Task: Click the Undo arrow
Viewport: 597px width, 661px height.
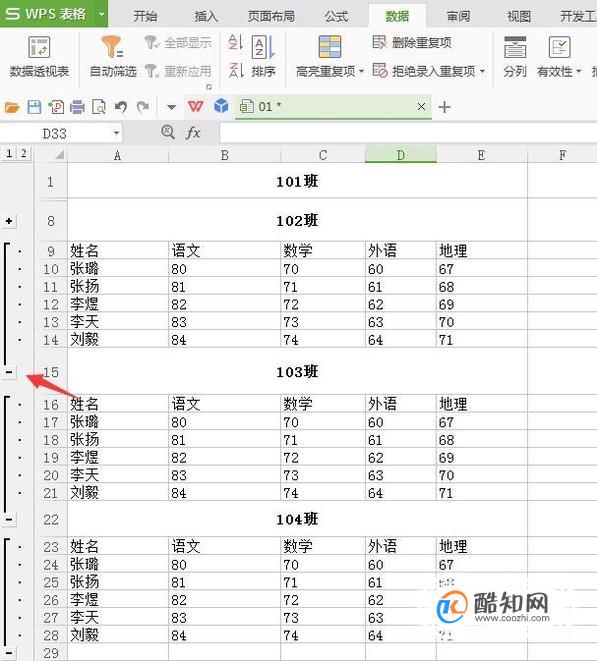Action: tap(121, 107)
